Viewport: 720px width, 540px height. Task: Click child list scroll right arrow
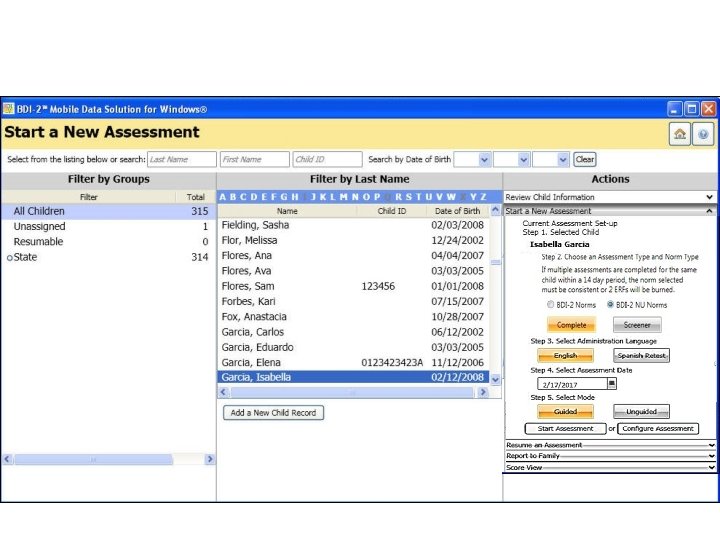[x=483, y=392]
